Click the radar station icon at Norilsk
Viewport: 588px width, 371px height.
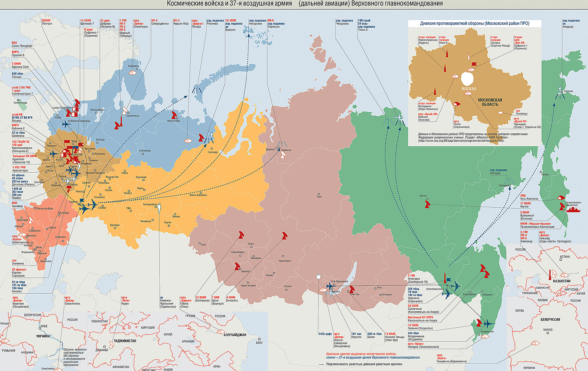click(283, 155)
